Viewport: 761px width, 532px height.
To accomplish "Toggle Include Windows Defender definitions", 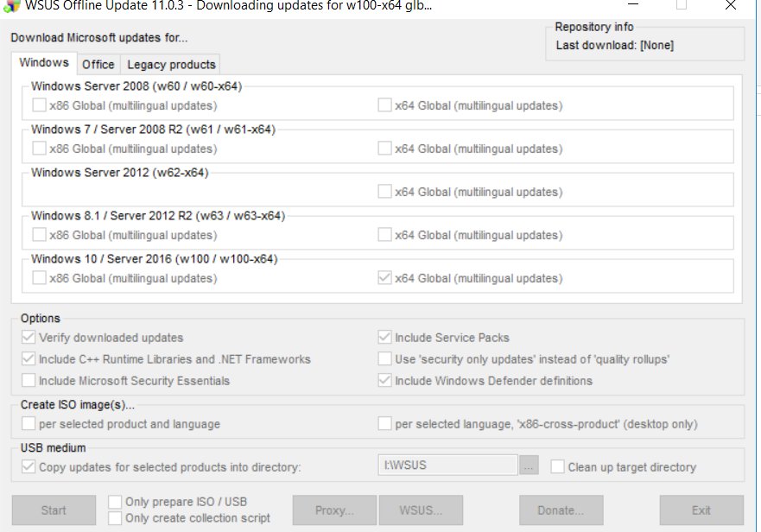I will click(x=384, y=380).
